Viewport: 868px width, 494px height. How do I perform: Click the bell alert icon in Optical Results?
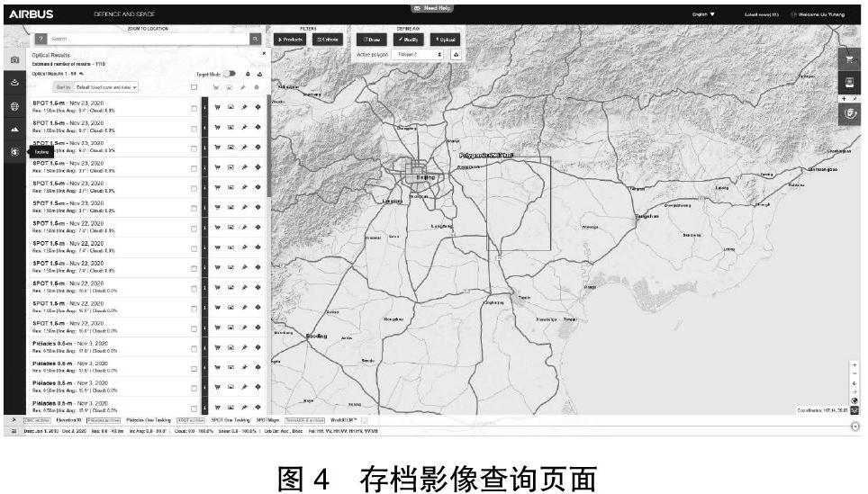pyautogui.click(x=248, y=74)
